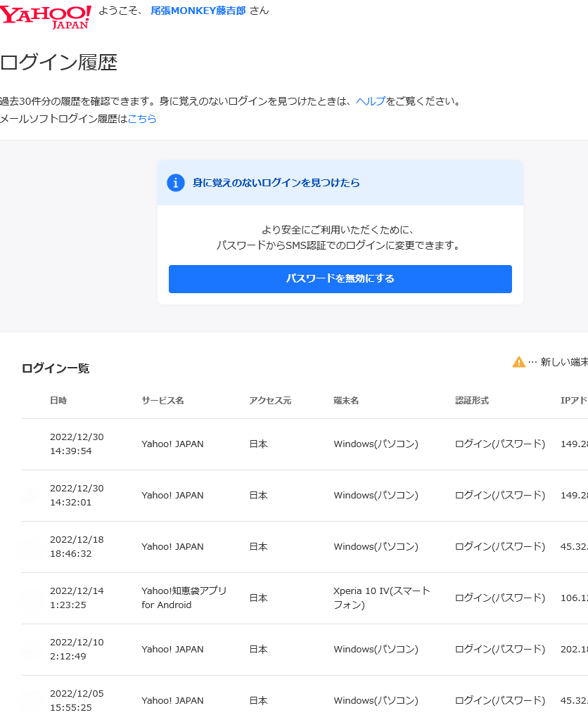Open the Yahoo! JAPAN logo
The width and height of the screenshot is (588, 722).
coord(45,17)
